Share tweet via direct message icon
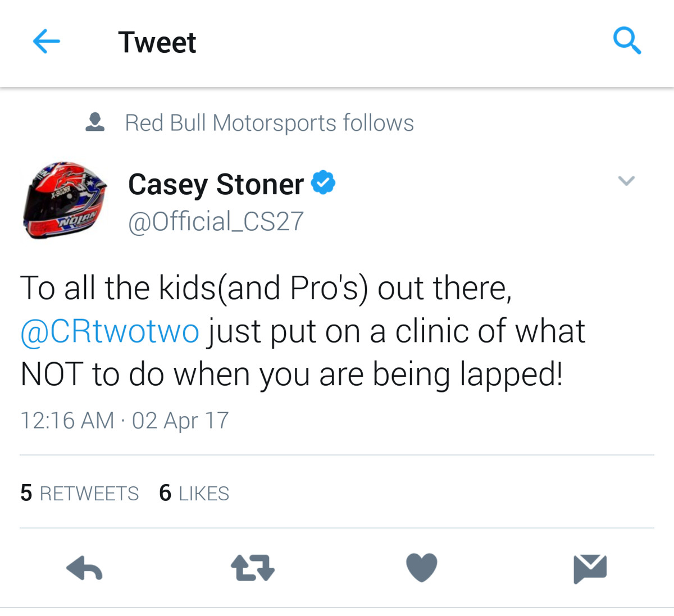Viewport: 674px width, 616px height. (590, 568)
